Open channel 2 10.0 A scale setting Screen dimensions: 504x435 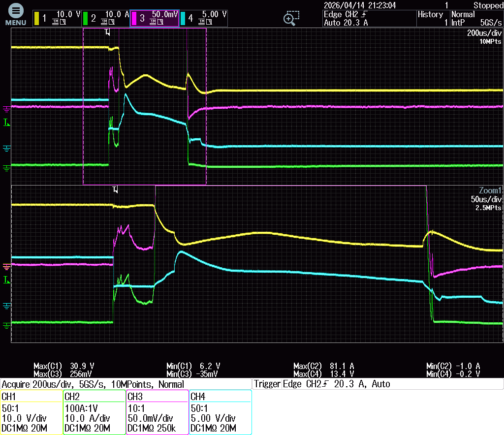pyautogui.click(x=117, y=14)
